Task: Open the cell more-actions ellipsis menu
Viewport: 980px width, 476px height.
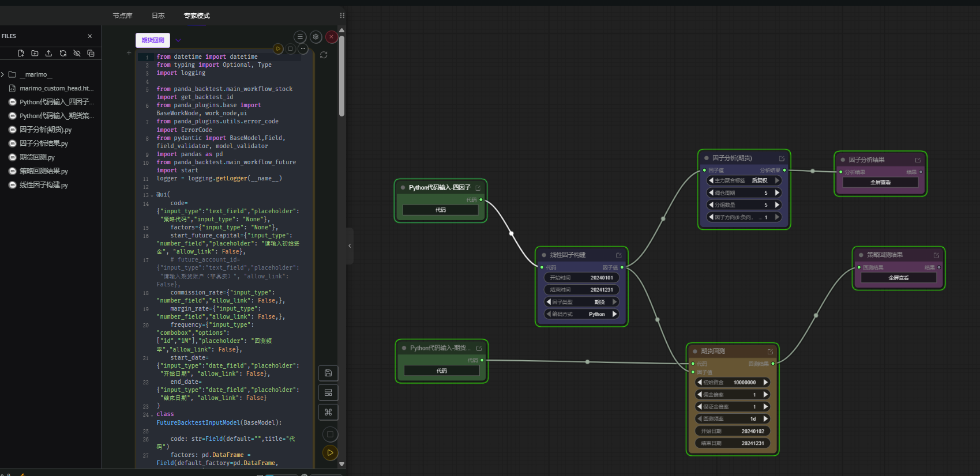Action: 303,49
